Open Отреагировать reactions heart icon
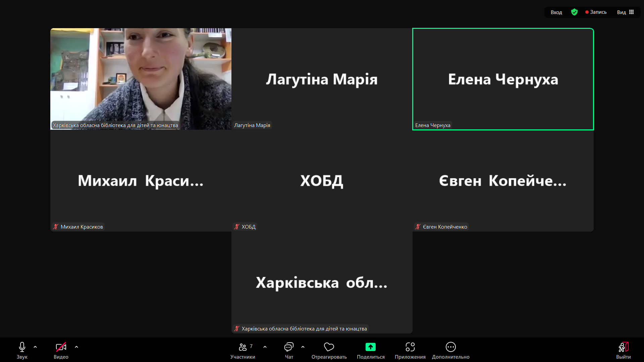The width and height of the screenshot is (644, 362). click(329, 347)
